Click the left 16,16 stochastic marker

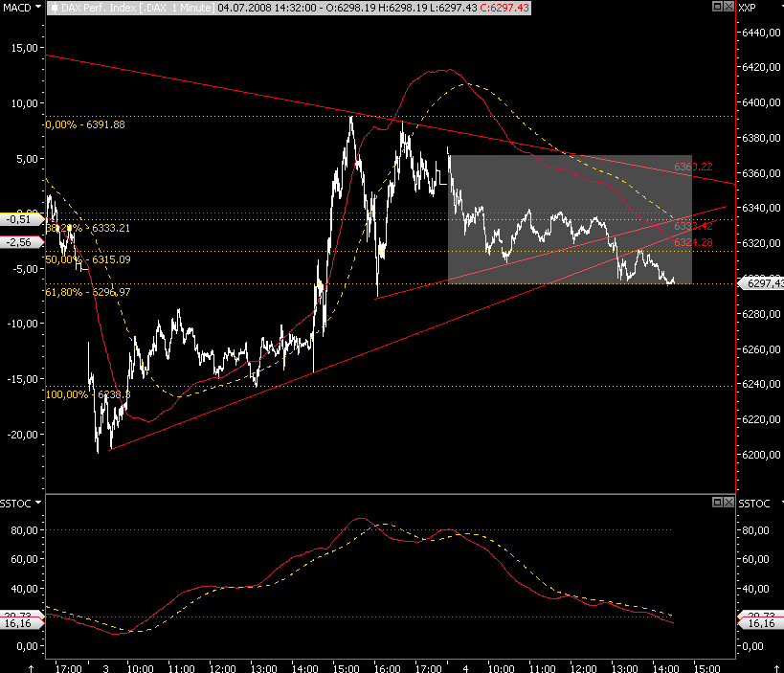pos(21,623)
